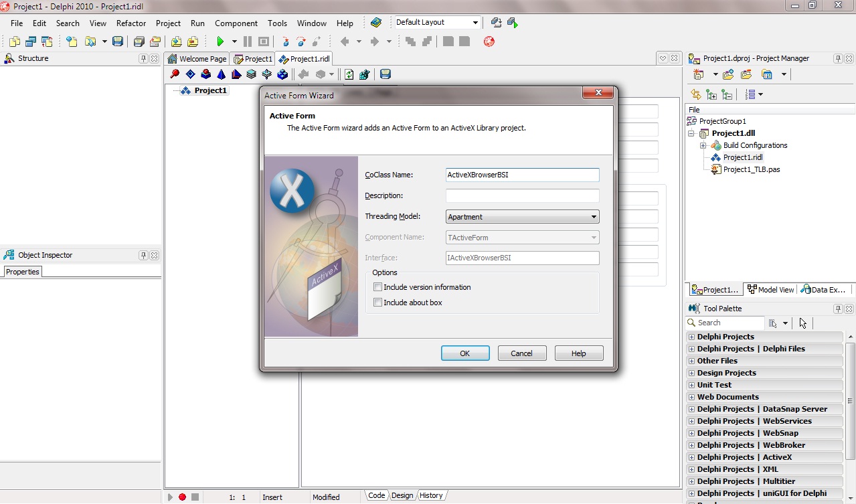
Task: Click the Step Over debug icon
Action: click(301, 41)
